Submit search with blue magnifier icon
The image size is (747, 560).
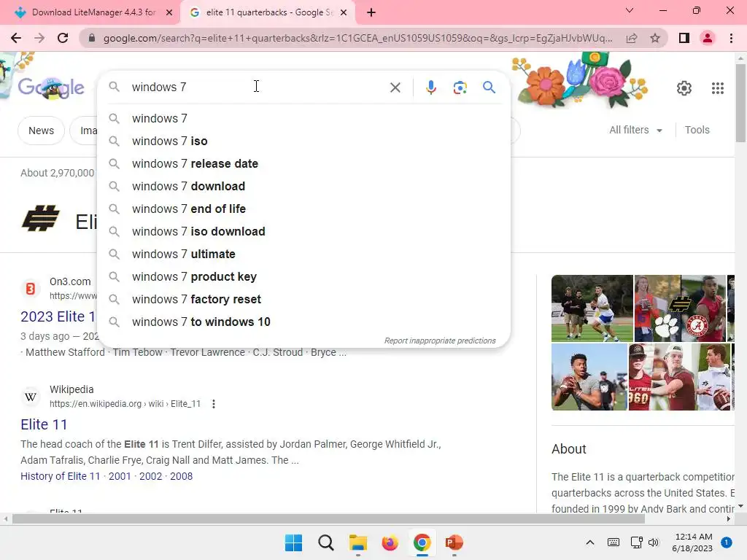(489, 87)
